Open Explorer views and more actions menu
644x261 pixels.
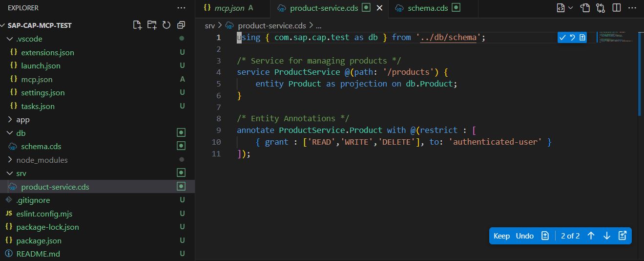181,8
